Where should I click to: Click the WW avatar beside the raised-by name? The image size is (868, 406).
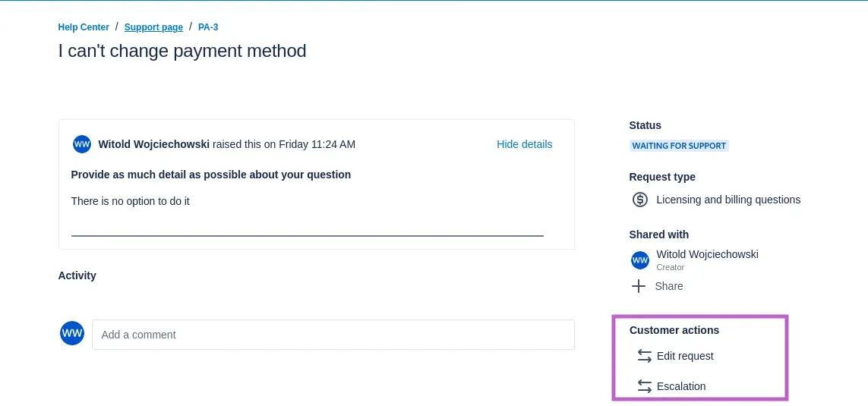82,144
